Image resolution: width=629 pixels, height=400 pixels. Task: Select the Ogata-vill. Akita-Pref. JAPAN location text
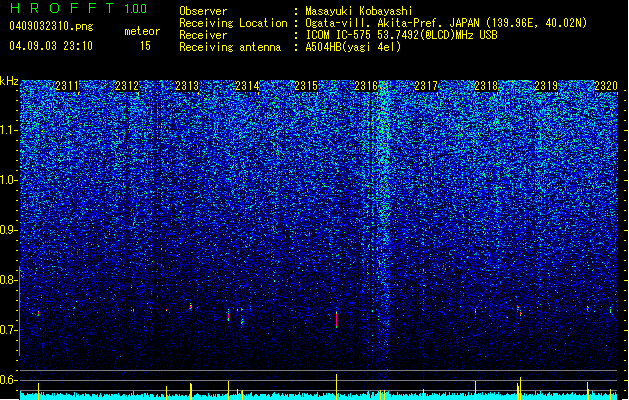[446, 23]
